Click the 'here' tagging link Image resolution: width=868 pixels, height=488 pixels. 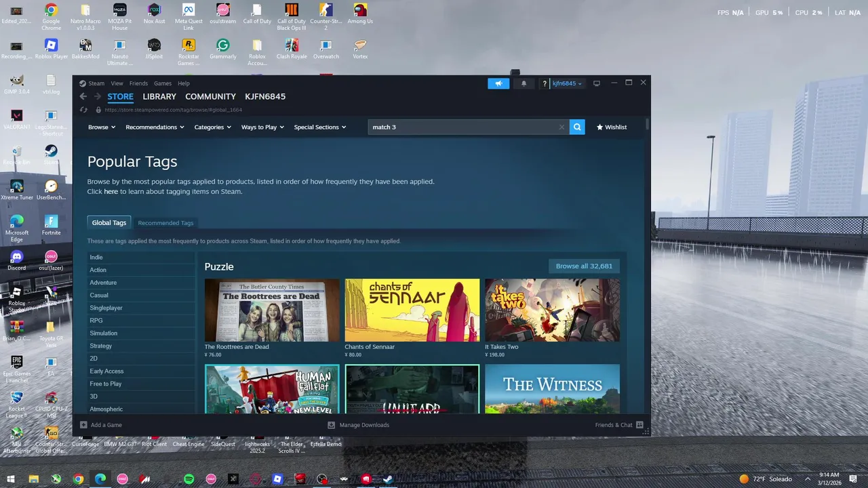(111, 192)
